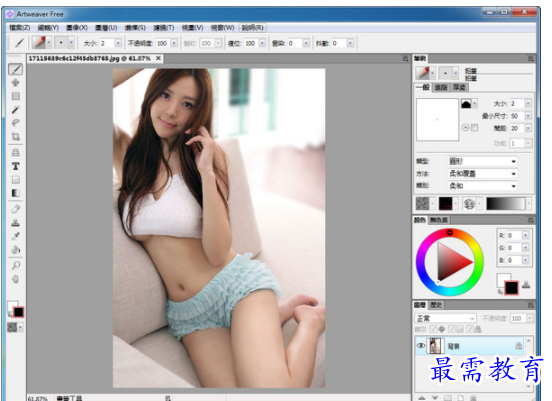Select the Move tool in the toolbox
The image size is (552, 401).
coord(15,83)
